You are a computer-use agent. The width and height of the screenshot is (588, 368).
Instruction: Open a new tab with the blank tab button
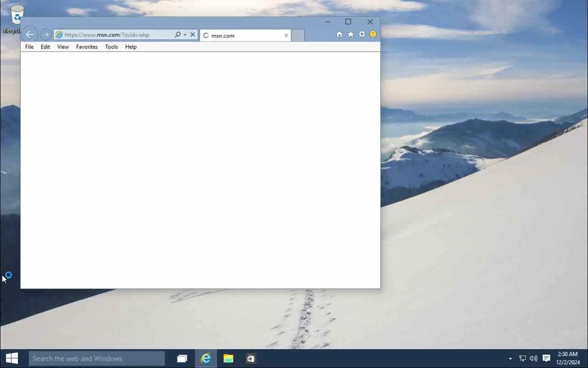pyautogui.click(x=298, y=35)
